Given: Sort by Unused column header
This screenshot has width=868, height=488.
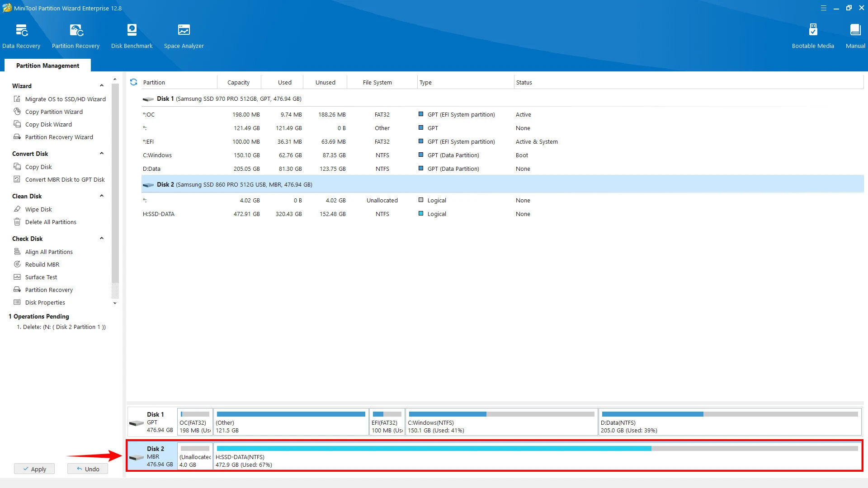Looking at the screenshot, I should pyautogui.click(x=325, y=82).
